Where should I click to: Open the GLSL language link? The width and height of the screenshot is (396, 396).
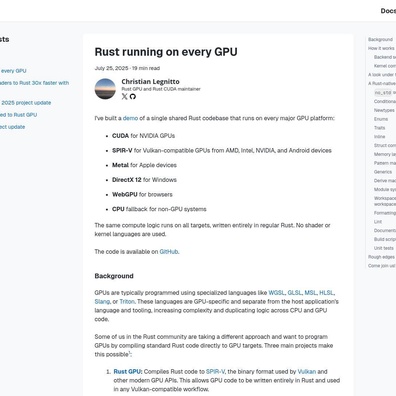click(294, 293)
